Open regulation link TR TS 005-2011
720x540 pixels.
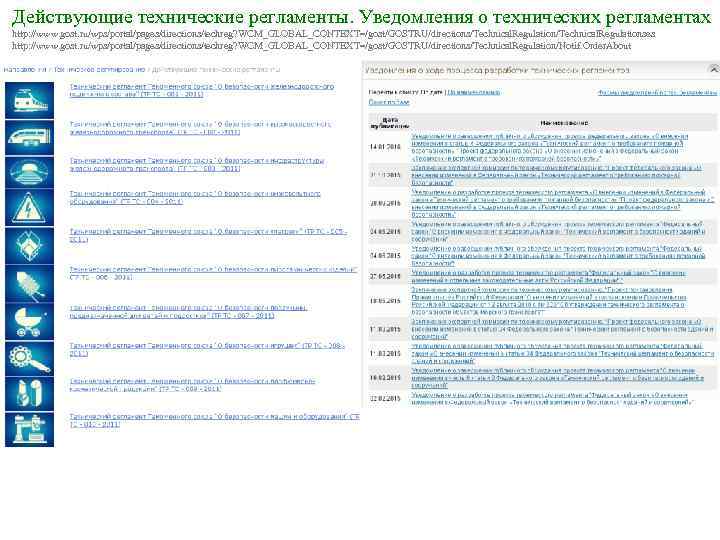point(208,236)
